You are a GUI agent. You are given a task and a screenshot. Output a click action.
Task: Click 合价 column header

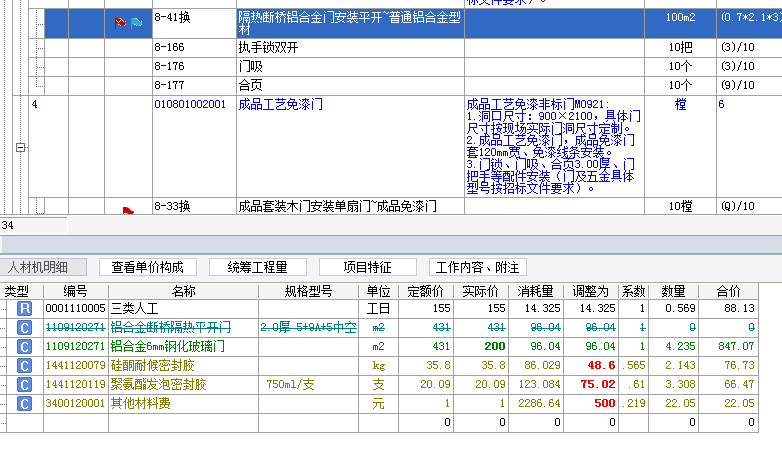pos(728,291)
